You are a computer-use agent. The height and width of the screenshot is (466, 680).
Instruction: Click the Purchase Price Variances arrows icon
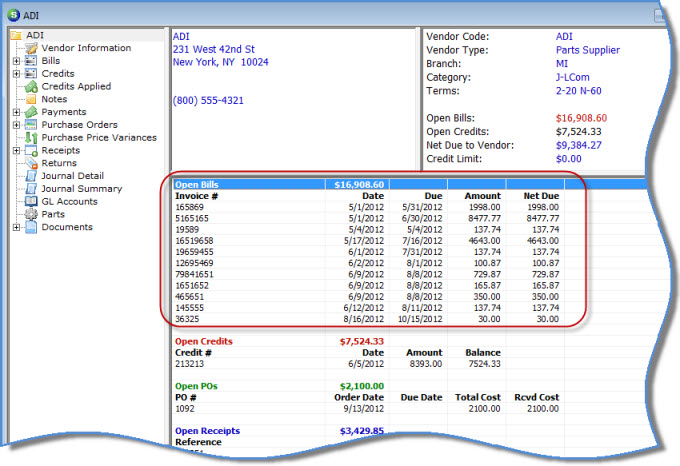[x=31, y=138]
